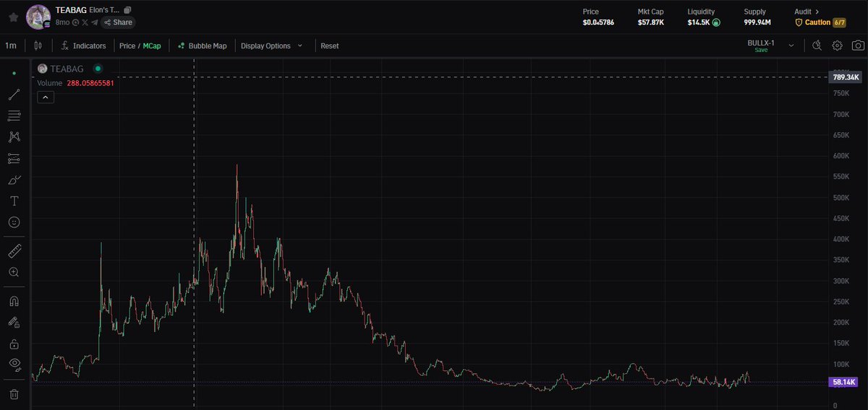Viewport: 868px width, 410px height.
Task: Click the 58.14K current market cap label
Action: coord(843,382)
